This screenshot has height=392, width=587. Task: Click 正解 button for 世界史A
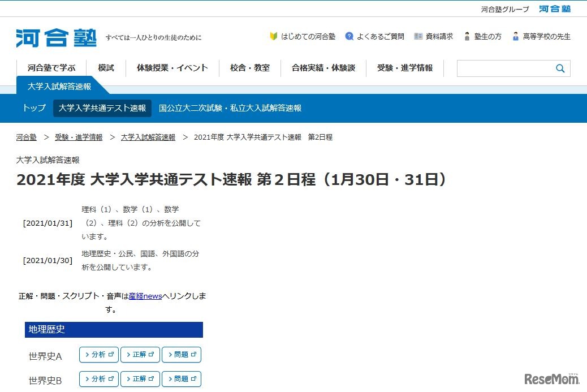[x=140, y=354]
